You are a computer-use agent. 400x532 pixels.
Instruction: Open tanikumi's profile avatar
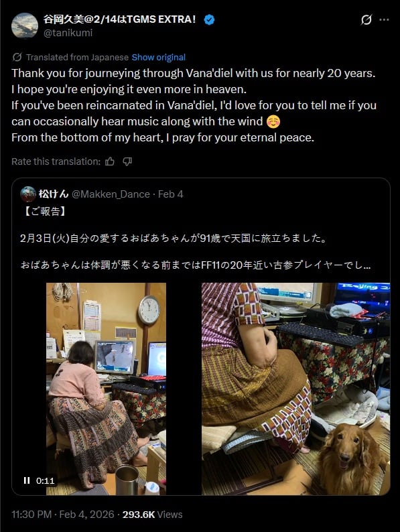click(x=24, y=25)
